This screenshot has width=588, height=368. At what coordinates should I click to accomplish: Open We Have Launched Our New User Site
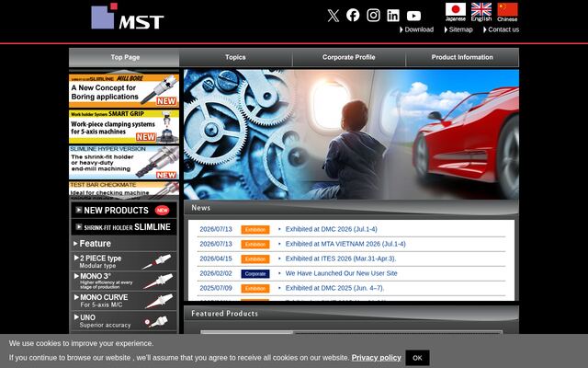[341, 273]
